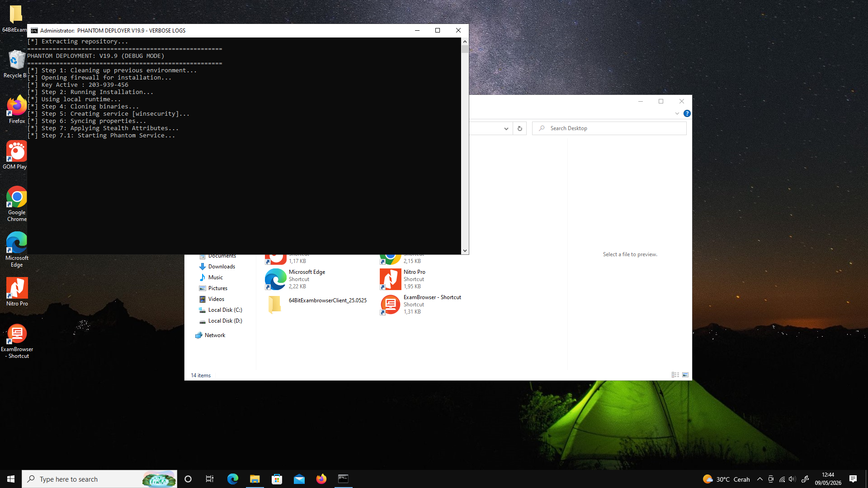Viewport: 868px width, 488px height.
Task: Open Microsoft Edge from the taskbar
Action: 233,479
